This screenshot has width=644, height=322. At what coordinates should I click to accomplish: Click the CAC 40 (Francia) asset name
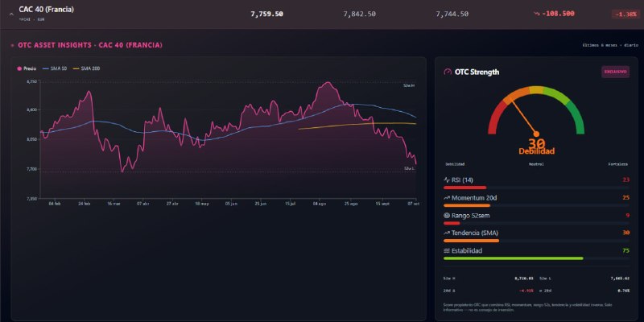(47, 10)
